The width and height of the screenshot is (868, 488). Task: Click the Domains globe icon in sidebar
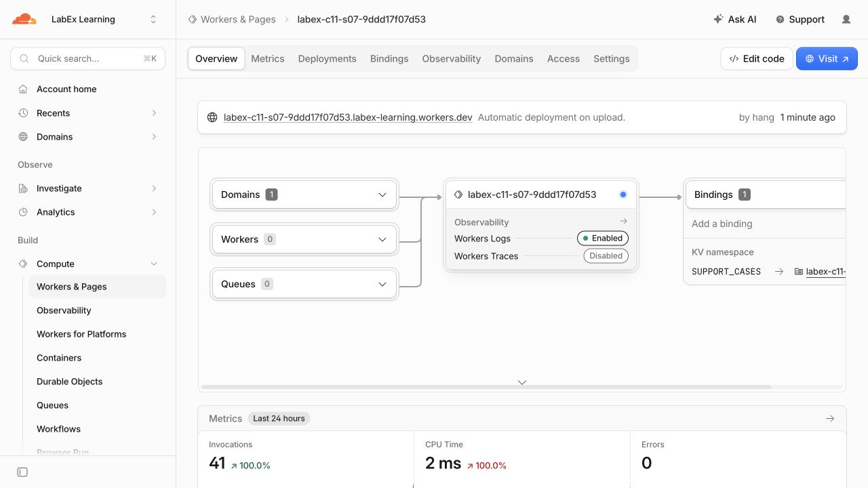23,137
